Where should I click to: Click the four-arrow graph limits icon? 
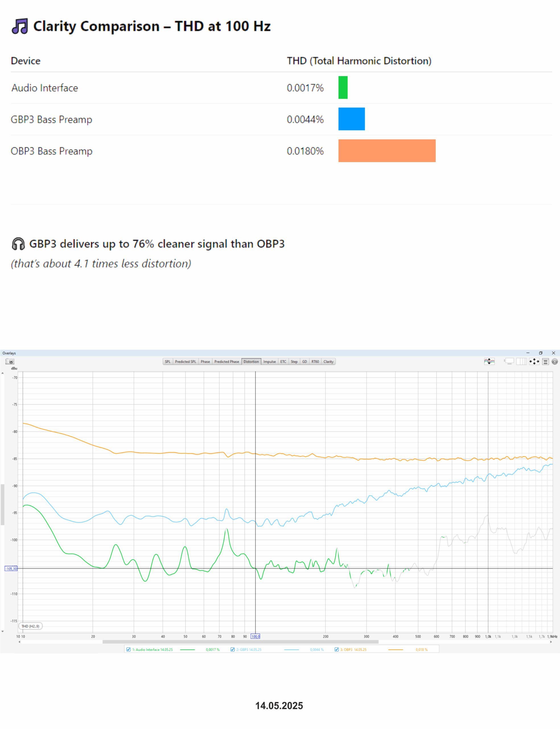click(x=534, y=361)
